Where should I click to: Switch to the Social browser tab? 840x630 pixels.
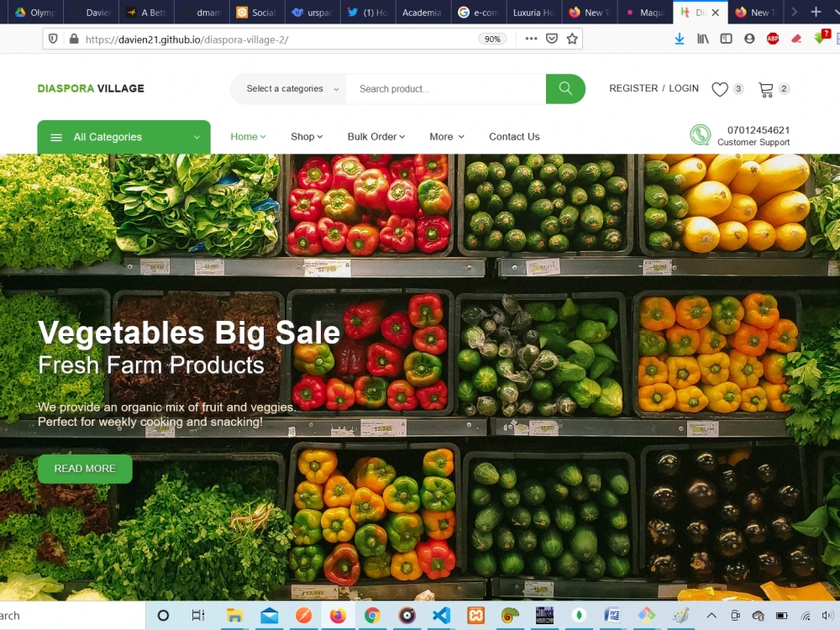(256, 12)
